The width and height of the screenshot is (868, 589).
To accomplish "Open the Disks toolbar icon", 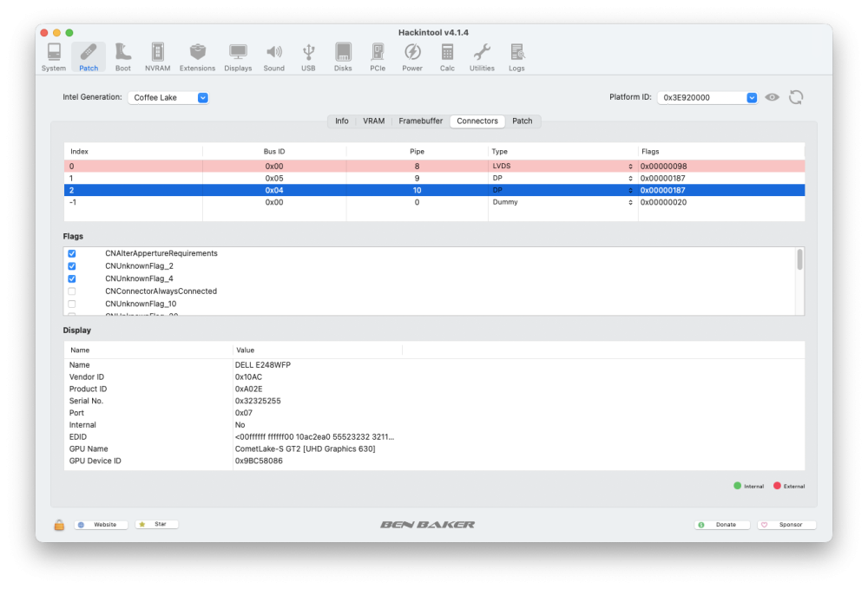I will 343,57.
